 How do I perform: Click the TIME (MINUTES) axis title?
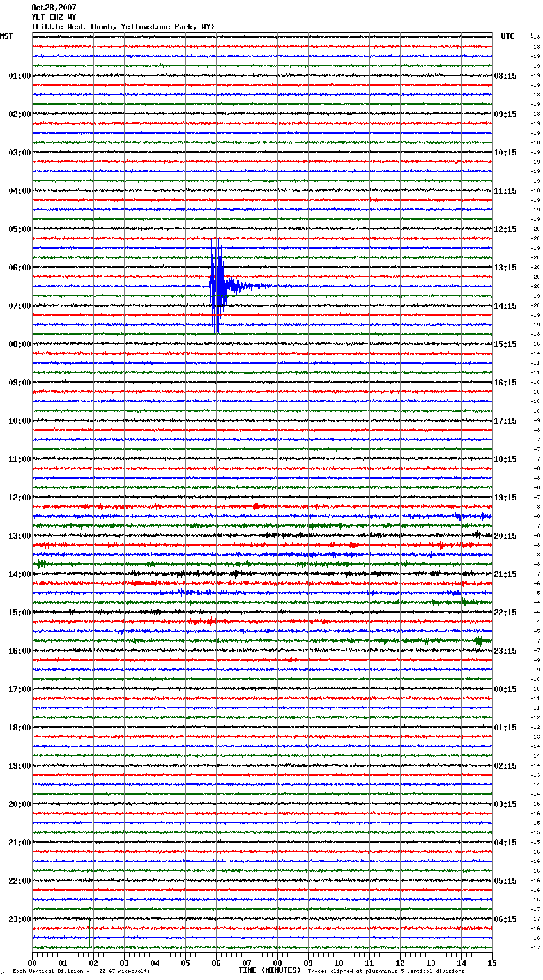270,970
